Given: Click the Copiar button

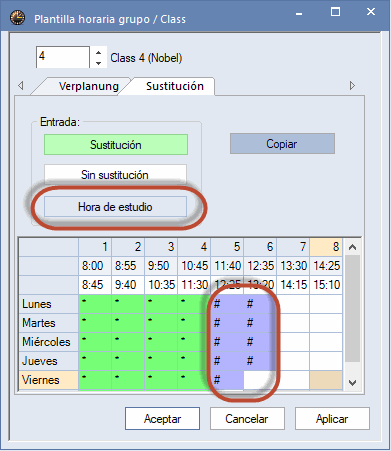Looking at the screenshot, I should (282, 144).
